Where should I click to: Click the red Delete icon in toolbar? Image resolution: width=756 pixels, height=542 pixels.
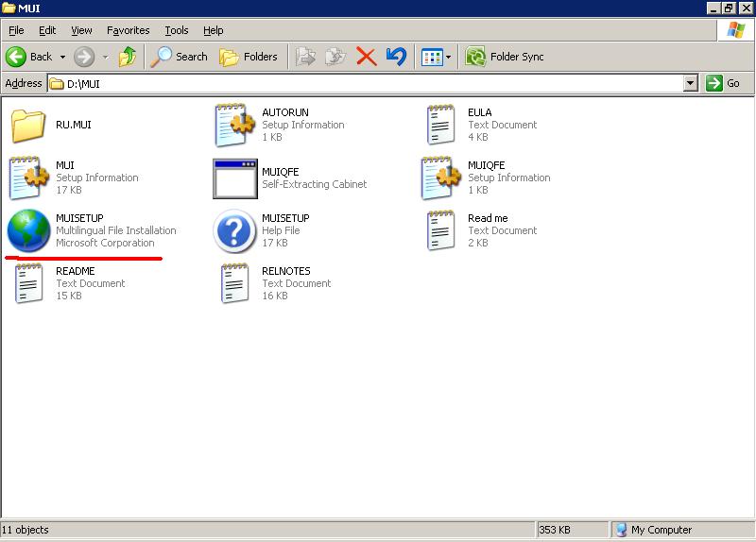[x=367, y=57]
